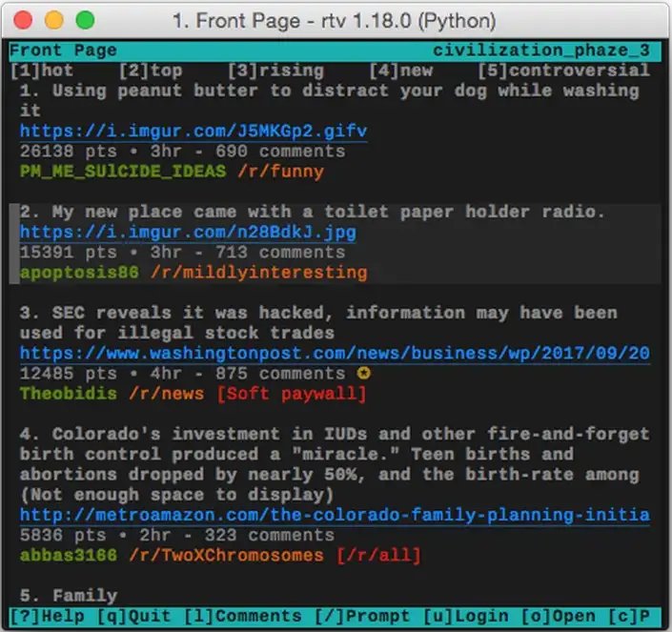672x632 pixels.
Task: Click subreddit /r/TwoXChromosomes
Action: tap(226, 556)
